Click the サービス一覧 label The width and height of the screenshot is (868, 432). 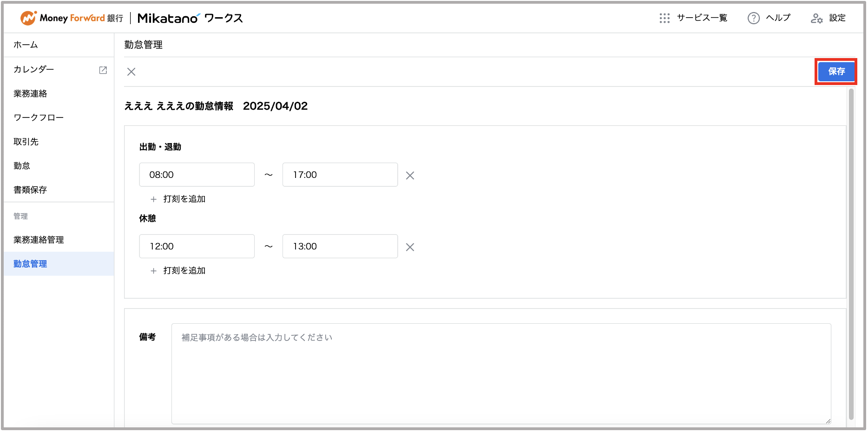tap(702, 18)
